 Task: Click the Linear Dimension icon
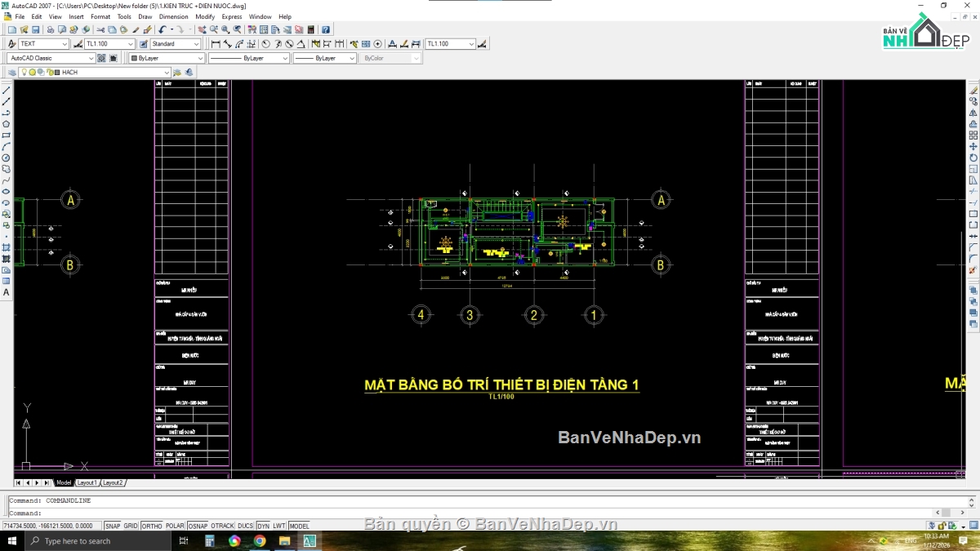[216, 44]
